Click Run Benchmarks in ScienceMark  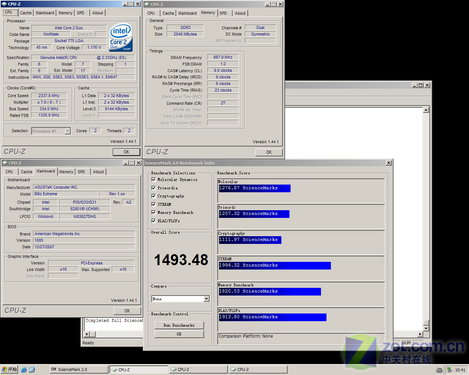coord(179,325)
